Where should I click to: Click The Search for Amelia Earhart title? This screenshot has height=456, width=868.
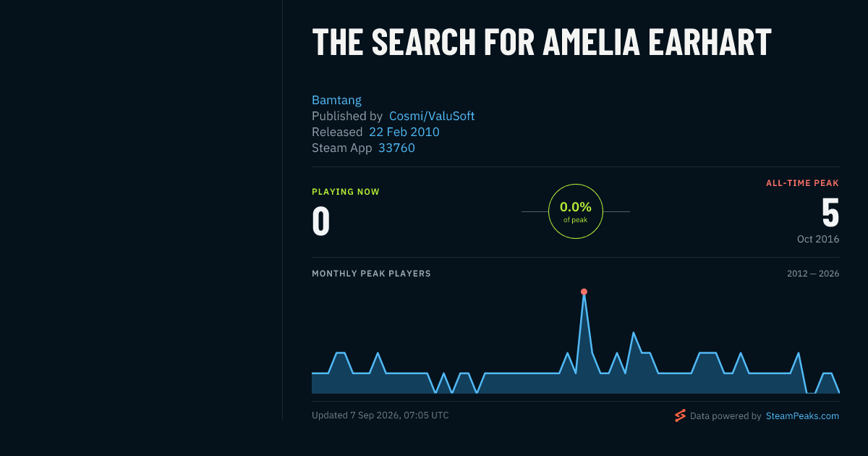click(x=542, y=42)
